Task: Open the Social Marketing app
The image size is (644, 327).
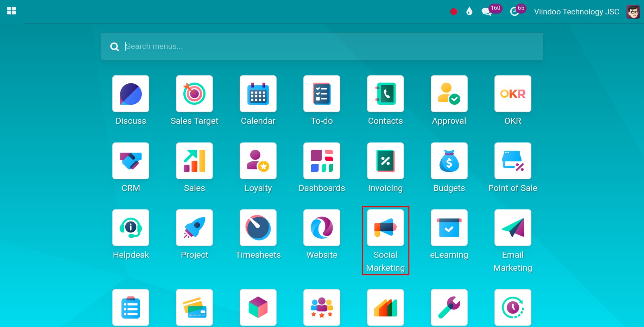Action: (x=385, y=227)
